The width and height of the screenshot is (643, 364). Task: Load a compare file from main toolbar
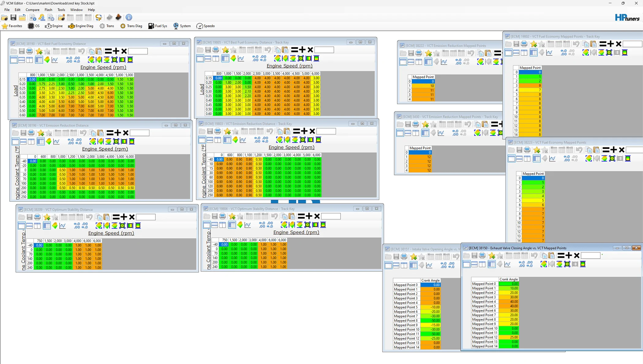61,17
